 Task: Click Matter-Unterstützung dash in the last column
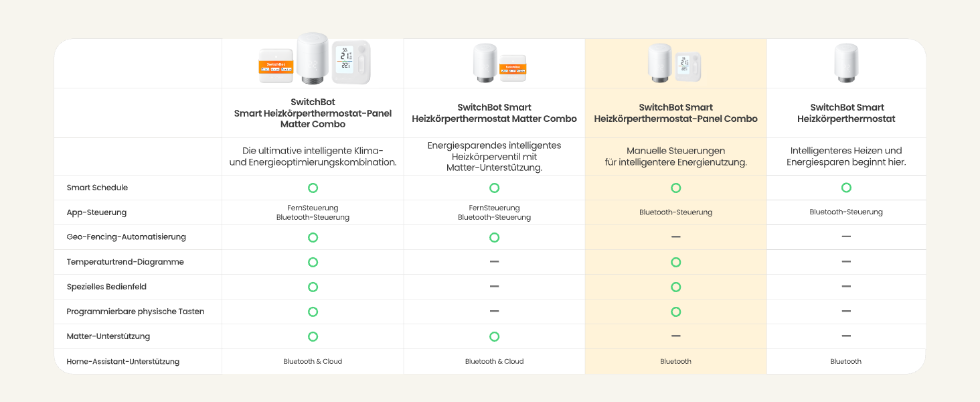click(x=846, y=336)
